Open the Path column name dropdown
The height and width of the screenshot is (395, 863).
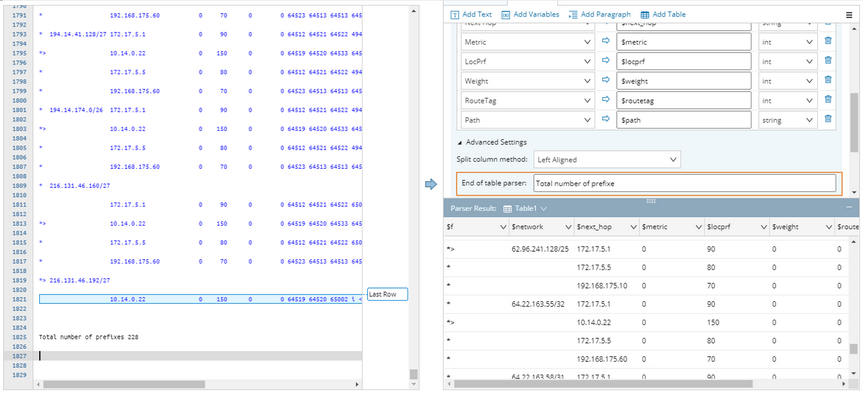pos(528,119)
